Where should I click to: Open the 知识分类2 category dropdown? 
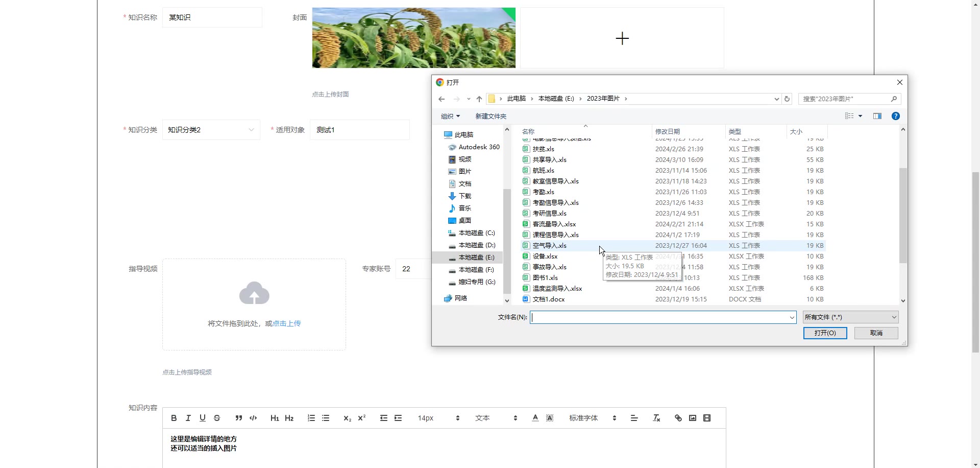point(211,130)
